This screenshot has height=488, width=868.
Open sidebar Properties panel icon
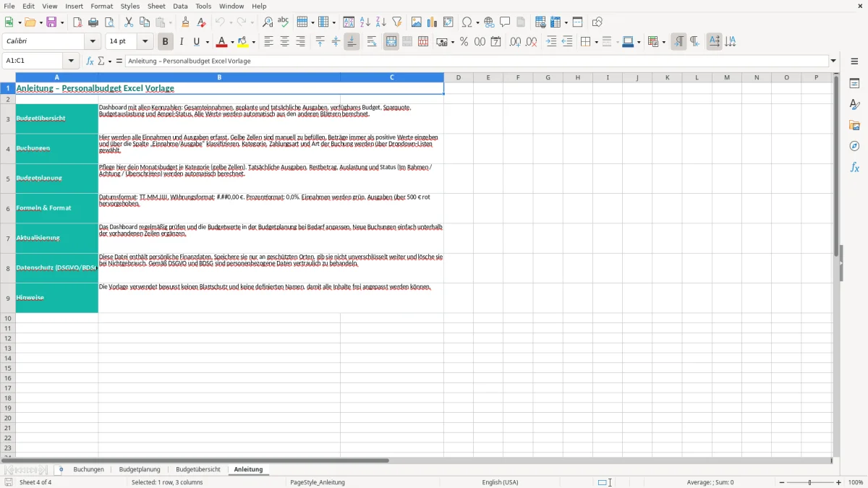click(854, 84)
